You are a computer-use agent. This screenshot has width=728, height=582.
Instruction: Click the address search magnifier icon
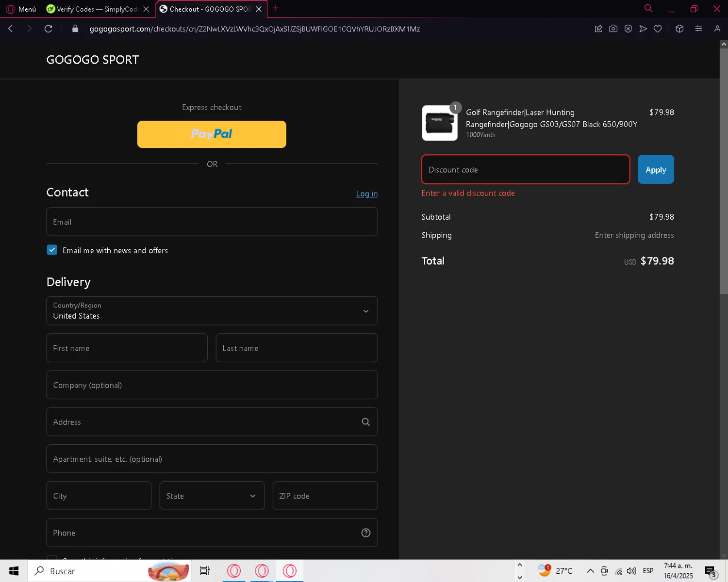tap(366, 422)
